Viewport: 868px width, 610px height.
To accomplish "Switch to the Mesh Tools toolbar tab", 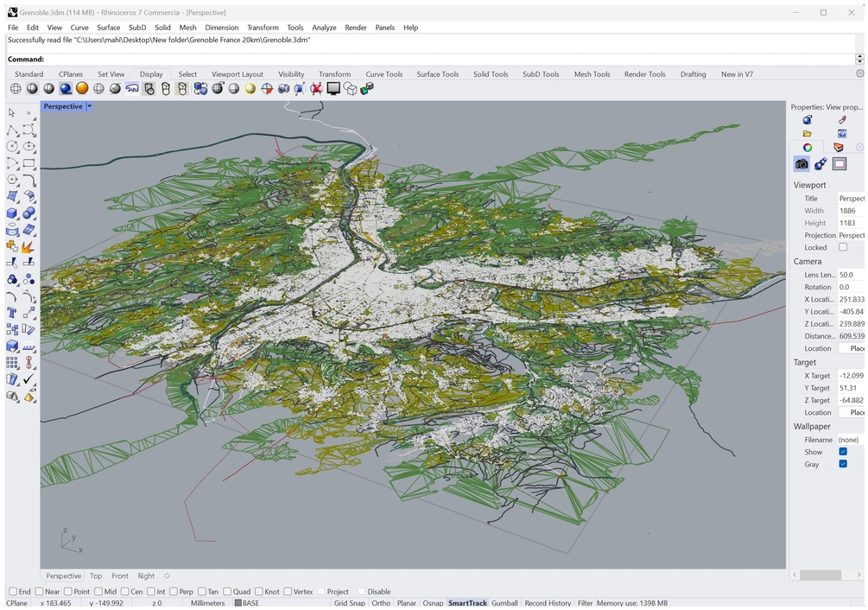I will 592,74.
